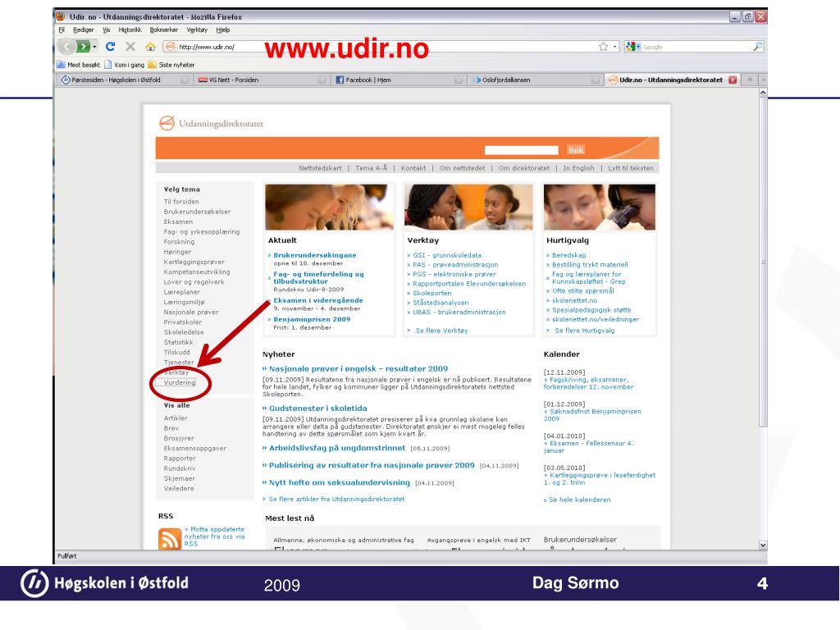Screen dimensions: 840x630
Task: Open the Hjelp menu
Action: (x=223, y=30)
